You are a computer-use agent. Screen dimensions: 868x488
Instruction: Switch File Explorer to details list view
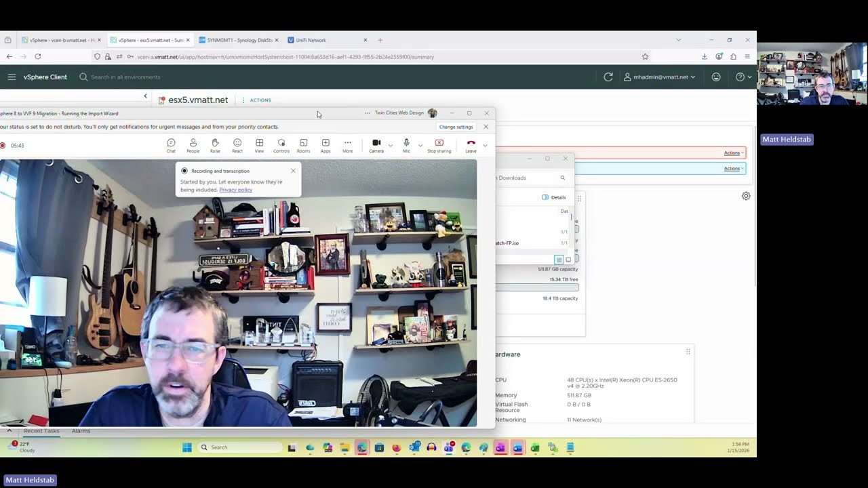[559, 260]
